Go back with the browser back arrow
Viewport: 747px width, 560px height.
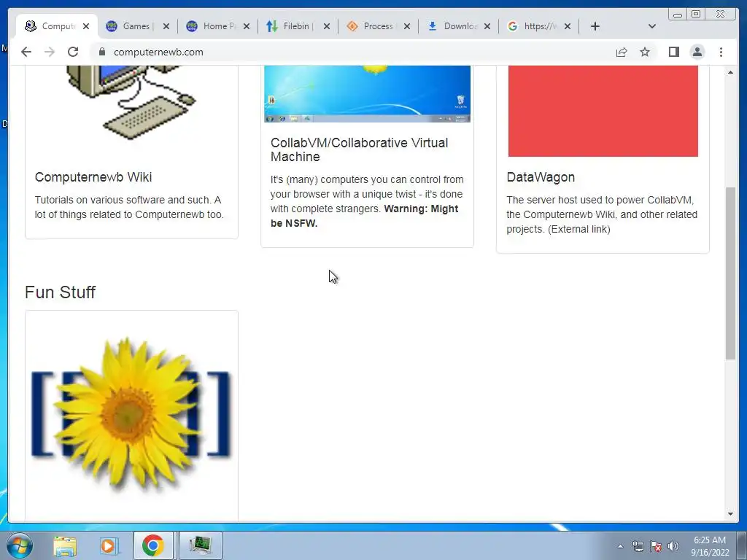pos(26,52)
